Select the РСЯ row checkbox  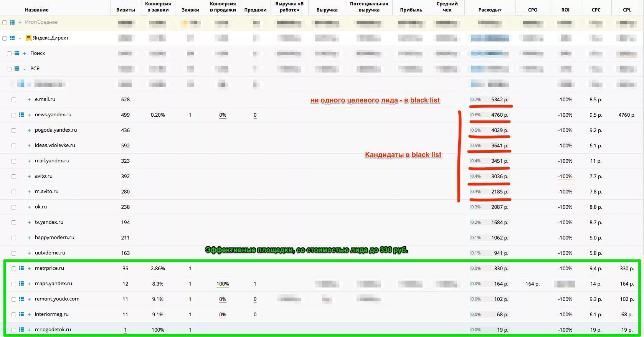point(9,69)
